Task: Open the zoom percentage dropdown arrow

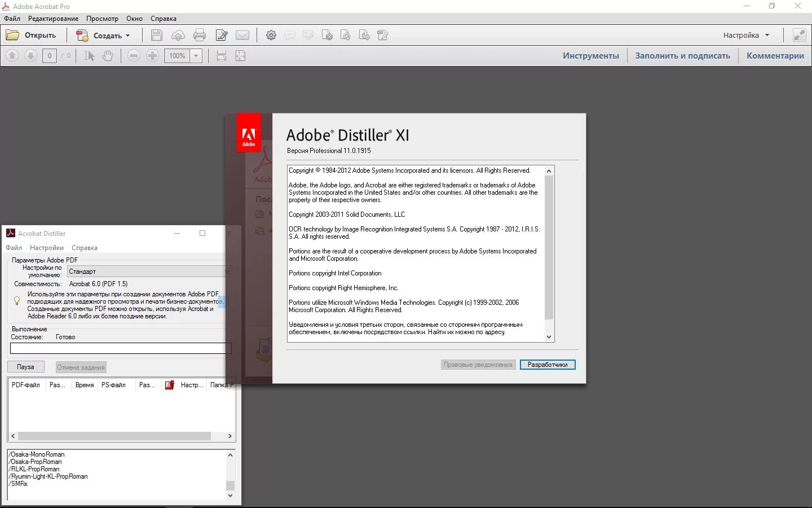Action: [x=196, y=56]
